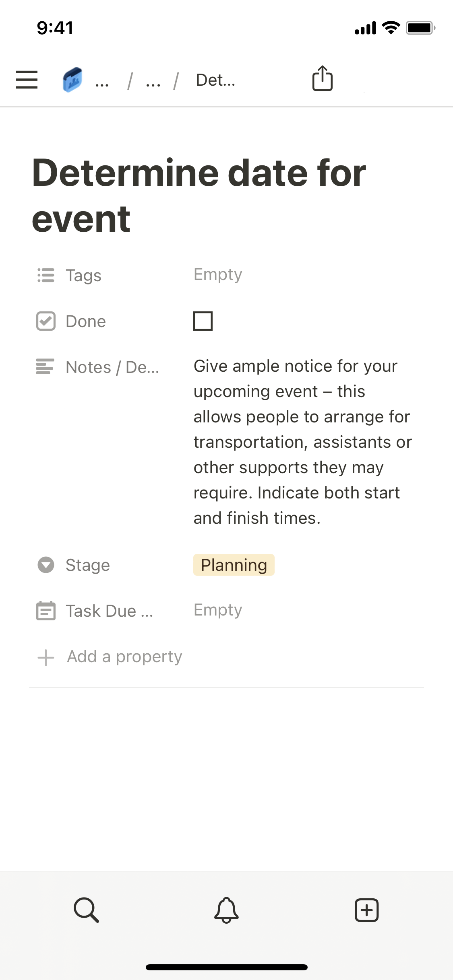Open first collapsed breadcrumb ellipsis
453x980 pixels.
pos(102,82)
